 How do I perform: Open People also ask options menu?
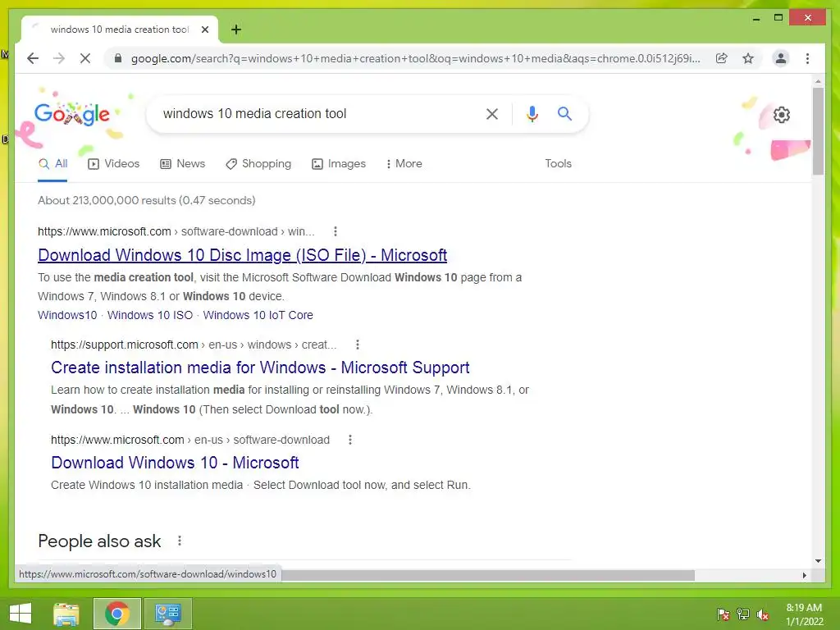[180, 541]
